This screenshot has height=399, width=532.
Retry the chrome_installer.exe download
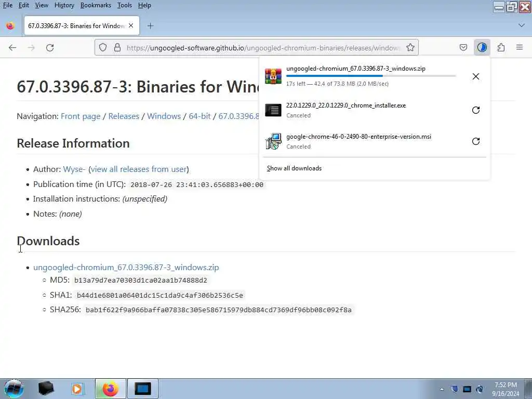pyautogui.click(x=476, y=110)
